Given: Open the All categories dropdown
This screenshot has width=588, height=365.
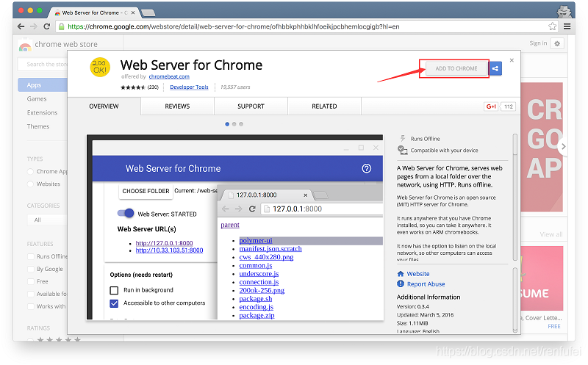Looking at the screenshot, I should tap(47, 220).
